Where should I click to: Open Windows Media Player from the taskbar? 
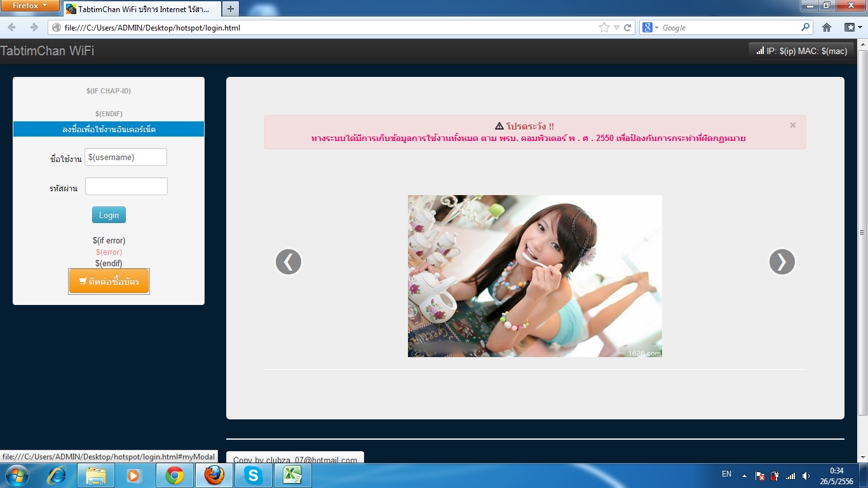point(135,475)
